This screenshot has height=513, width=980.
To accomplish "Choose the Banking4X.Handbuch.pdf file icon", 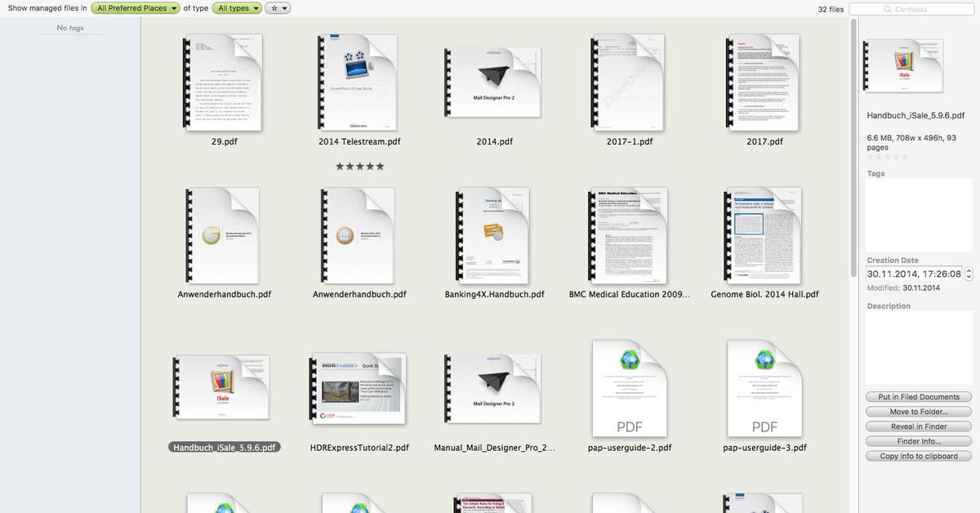I will 494,235.
